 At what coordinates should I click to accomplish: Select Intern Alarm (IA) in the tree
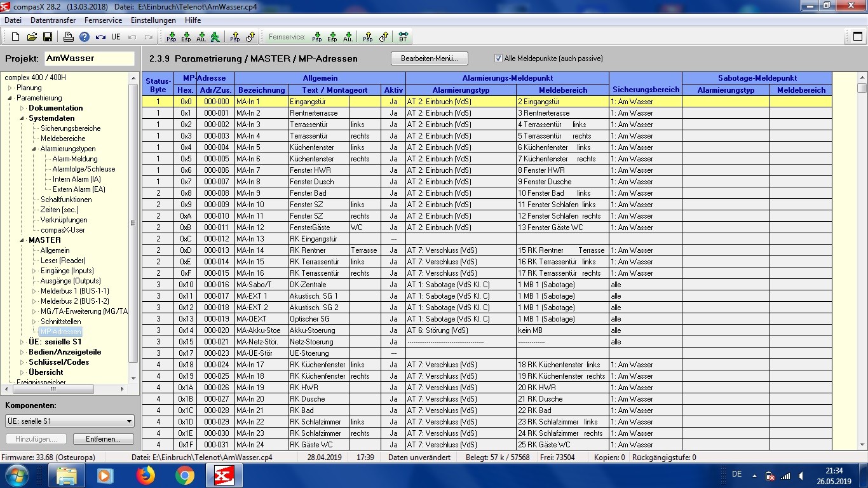tap(77, 179)
